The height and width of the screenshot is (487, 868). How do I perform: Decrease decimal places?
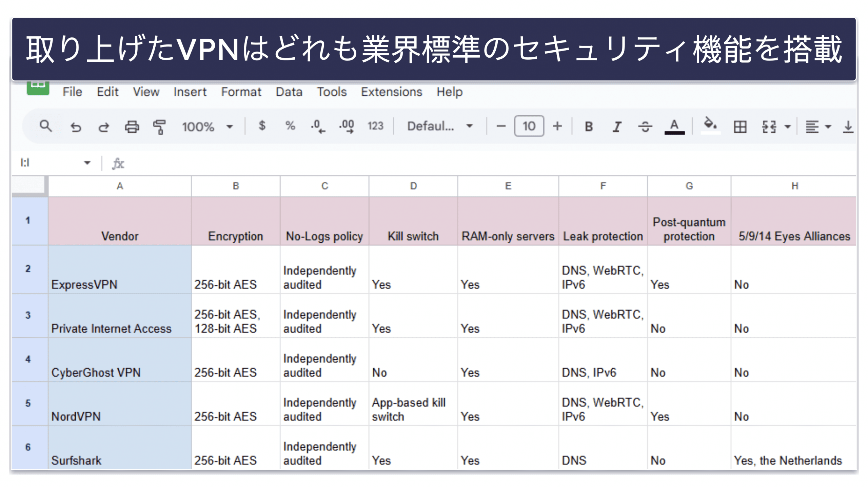click(x=318, y=126)
